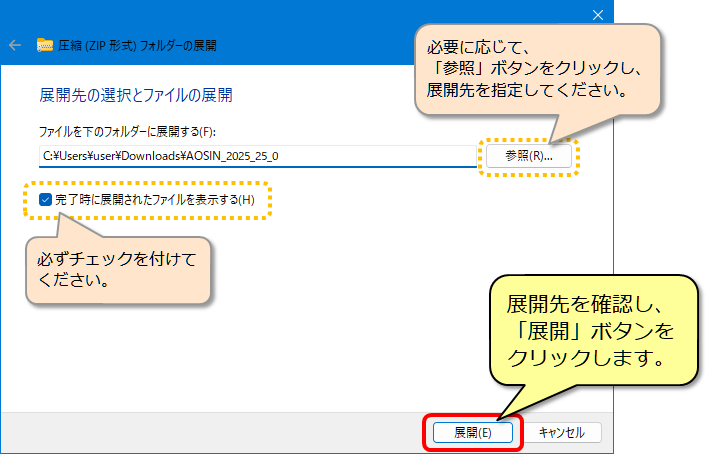
Task: Click the gray footer bar left of 展開
Action: (200, 432)
